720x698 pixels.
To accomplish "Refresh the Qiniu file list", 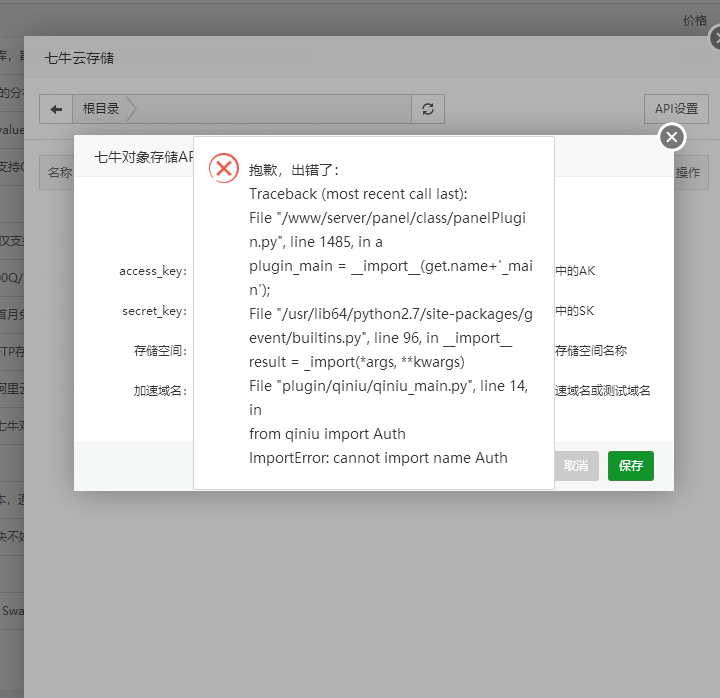I will [x=428, y=109].
